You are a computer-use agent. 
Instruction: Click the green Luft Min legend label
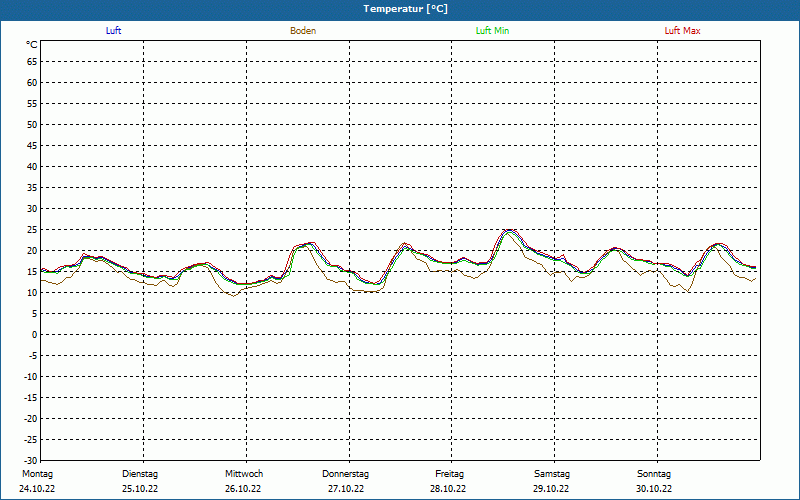coord(492,31)
